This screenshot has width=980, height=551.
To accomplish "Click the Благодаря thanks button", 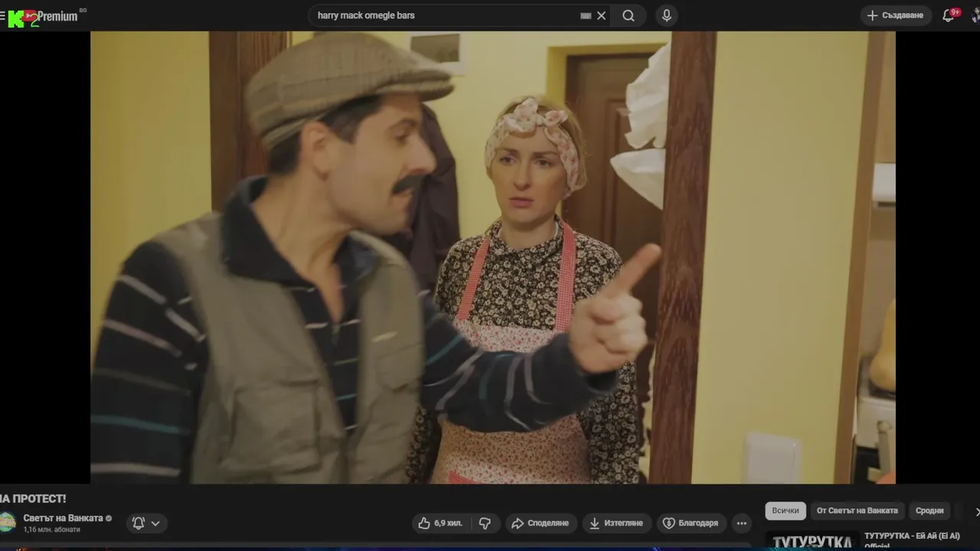I will click(691, 523).
